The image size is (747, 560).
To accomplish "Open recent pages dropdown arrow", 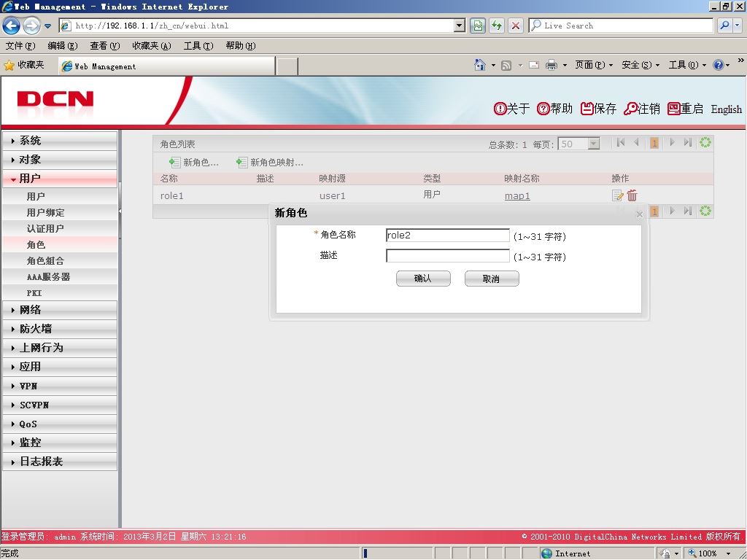I will click(47, 26).
